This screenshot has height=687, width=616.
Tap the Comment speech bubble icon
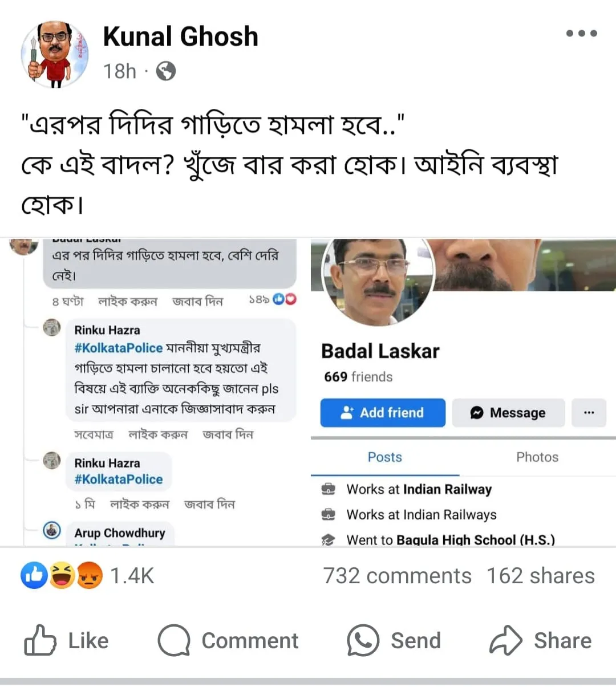tap(173, 640)
